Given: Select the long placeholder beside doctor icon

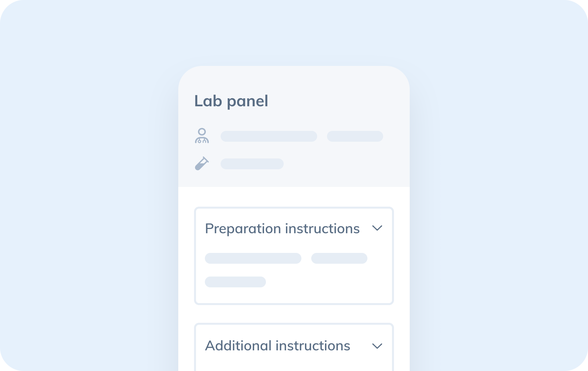Looking at the screenshot, I should pos(269,136).
